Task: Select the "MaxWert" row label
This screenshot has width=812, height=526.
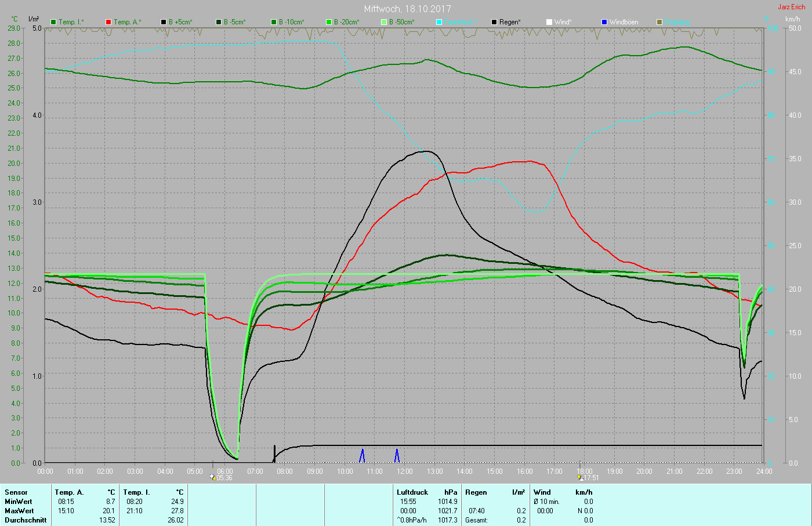Action: (19, 511)
